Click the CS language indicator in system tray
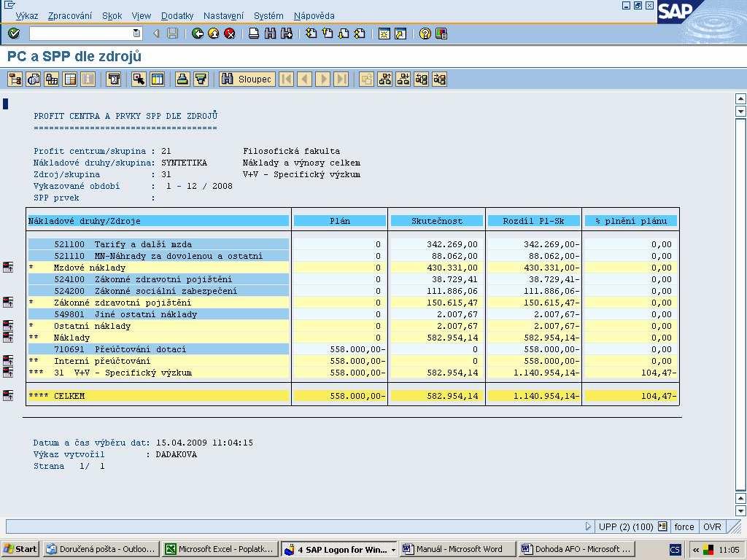747x560 pixels. 675,550
